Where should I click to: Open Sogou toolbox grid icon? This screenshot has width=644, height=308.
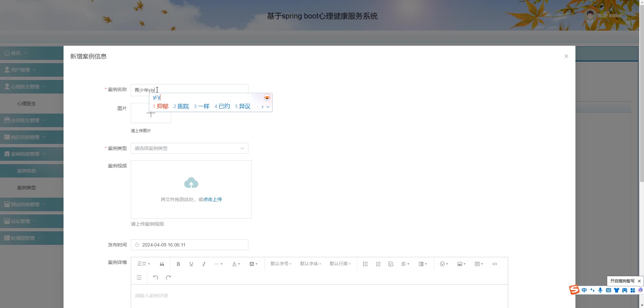click(633, 290)
